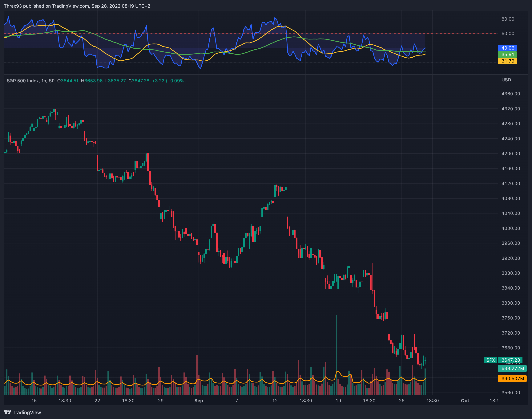This screenshot has width=532, height=419.
Task: Click the 4120.00 price axis label
Action: coord(511,184)
